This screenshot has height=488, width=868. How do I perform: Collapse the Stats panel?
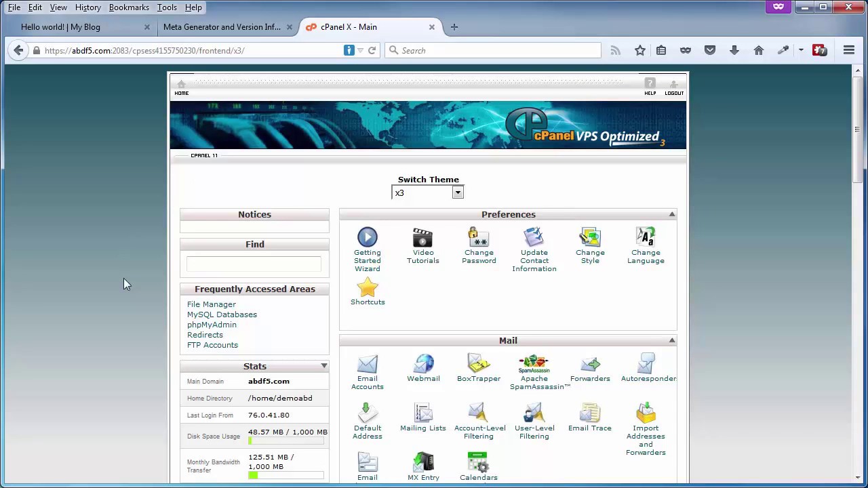[324, 366]
